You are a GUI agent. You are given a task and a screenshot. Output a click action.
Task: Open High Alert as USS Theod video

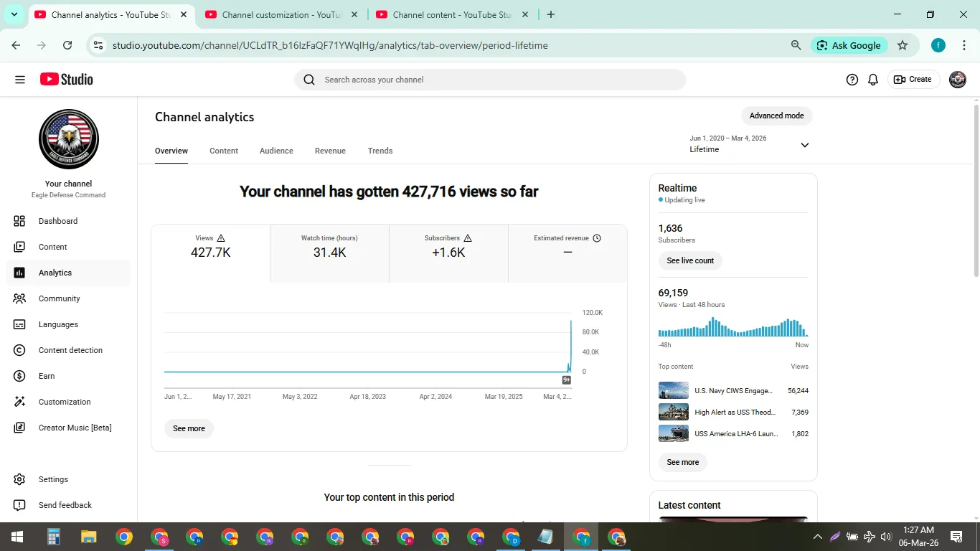point(733,413)
